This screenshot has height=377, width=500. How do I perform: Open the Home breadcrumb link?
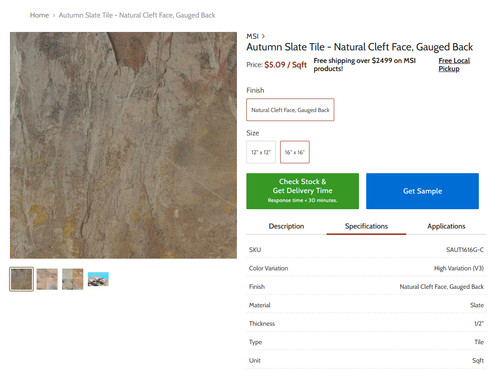[x=39, y=15]
